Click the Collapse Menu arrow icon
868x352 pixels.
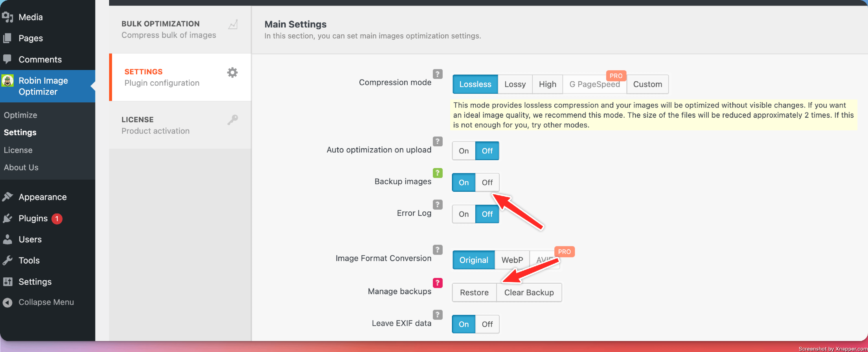pos(8,302)
